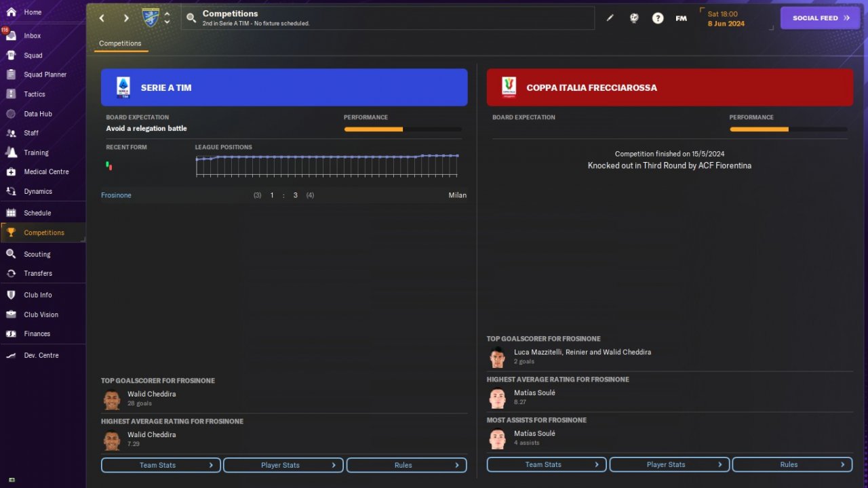Click Matías Soulé's face beside 8.27 rating
The height and width of the screenshot is (488, 868).
click(498, 398)
